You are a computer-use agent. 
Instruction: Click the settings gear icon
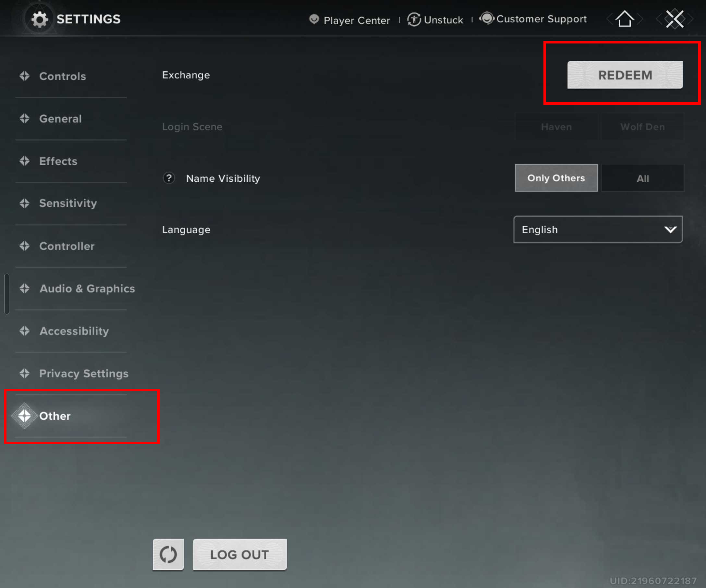click(40, 19)
